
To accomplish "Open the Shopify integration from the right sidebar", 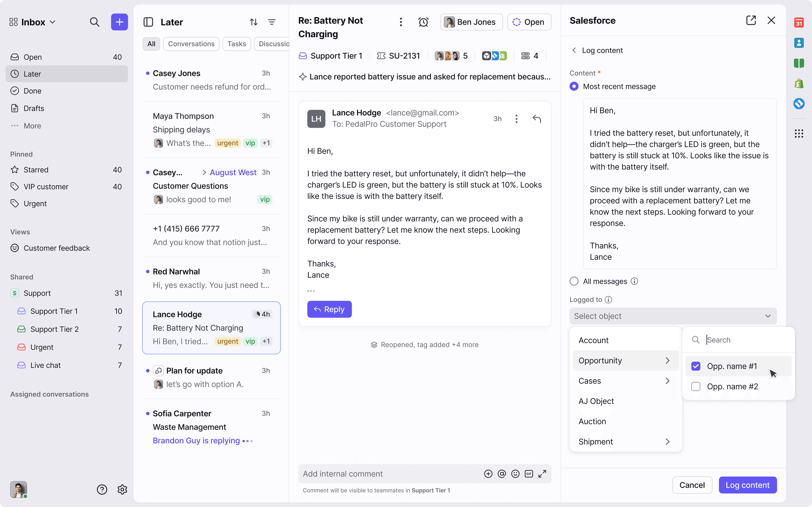I will coord(799,83).
